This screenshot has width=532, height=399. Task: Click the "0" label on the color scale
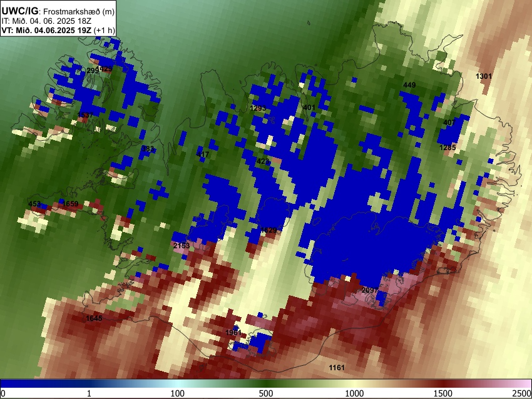click(3, 393)
